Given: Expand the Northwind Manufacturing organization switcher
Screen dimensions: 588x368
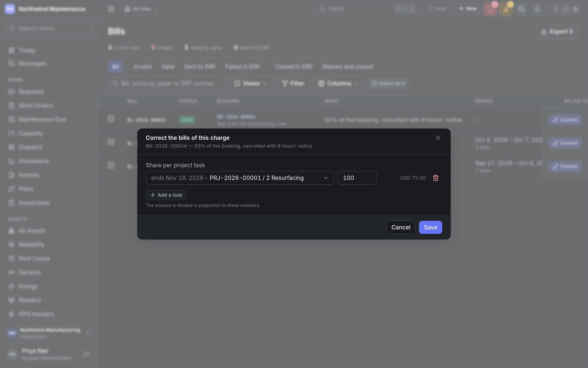Looking at the screenshot, I should (x=49, y=333).
